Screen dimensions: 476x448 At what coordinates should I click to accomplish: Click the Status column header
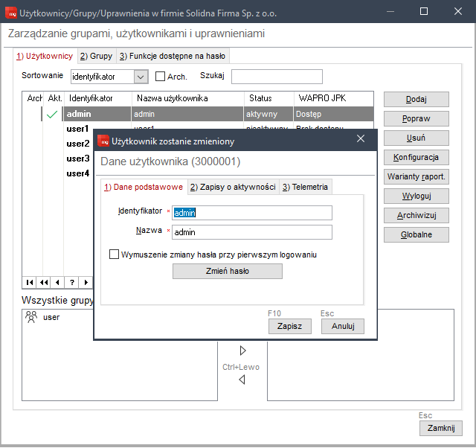click(x=269, y=98)
